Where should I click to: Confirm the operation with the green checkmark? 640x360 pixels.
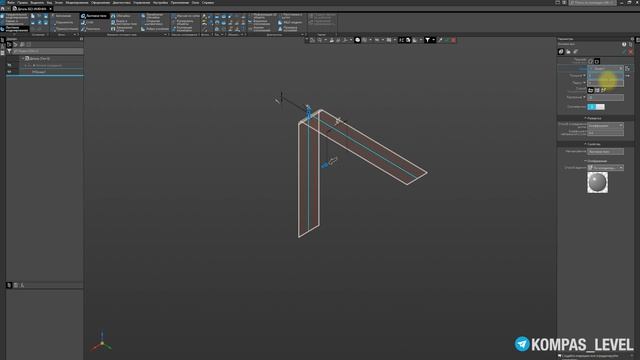click(624, 52)
